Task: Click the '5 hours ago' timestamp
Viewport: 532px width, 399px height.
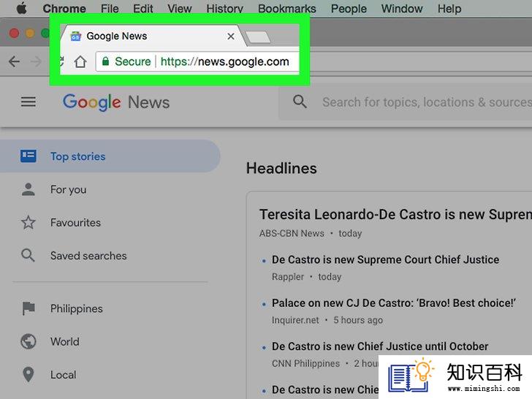Action: click(x=358, y=320)
